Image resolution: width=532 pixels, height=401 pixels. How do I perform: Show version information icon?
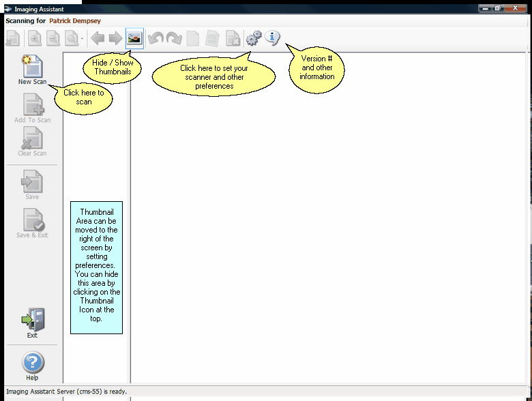coord(273,39)
